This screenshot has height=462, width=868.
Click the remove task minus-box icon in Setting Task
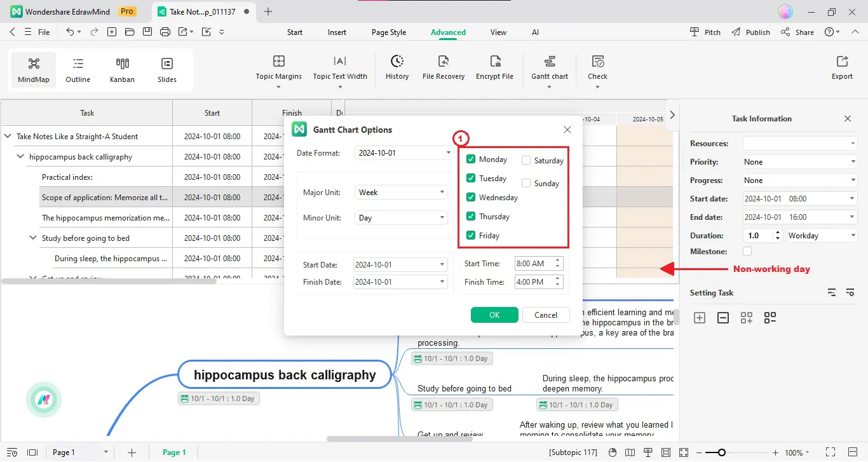pos(723,318)
